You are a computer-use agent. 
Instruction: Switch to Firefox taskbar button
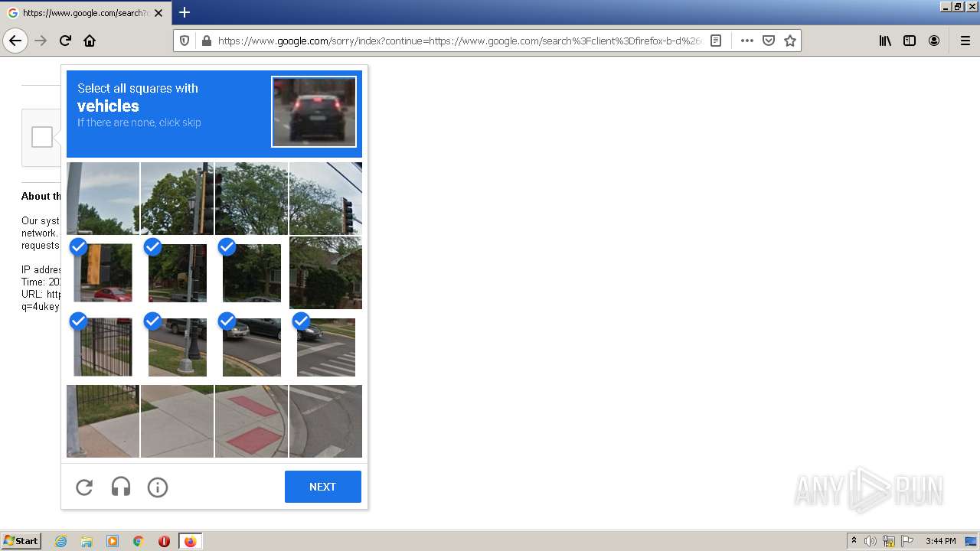(x=190, y=541)
